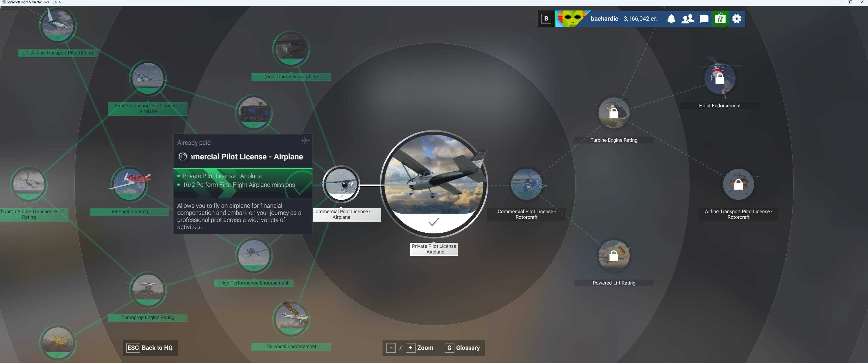The width and height of the screenshot is (868, 363).
Task: Click the Tailwheel Endorsement label
Action: (291, 347)
